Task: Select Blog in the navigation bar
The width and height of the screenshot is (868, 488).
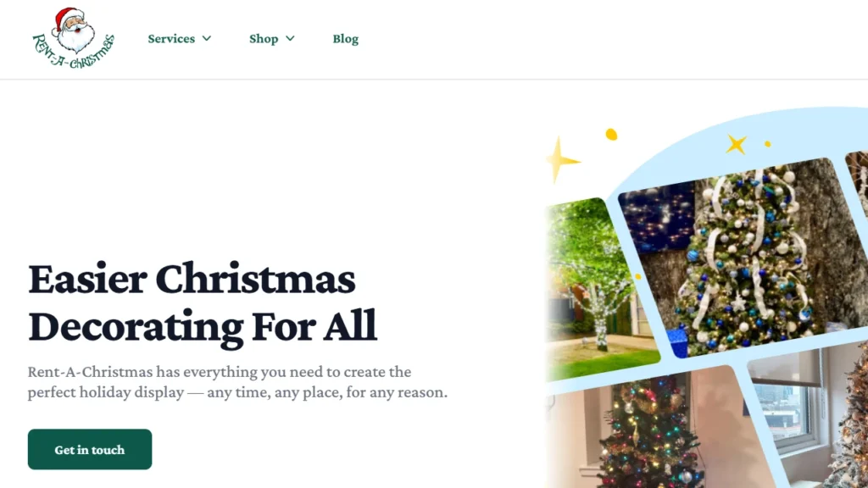Action: (345, 38)
